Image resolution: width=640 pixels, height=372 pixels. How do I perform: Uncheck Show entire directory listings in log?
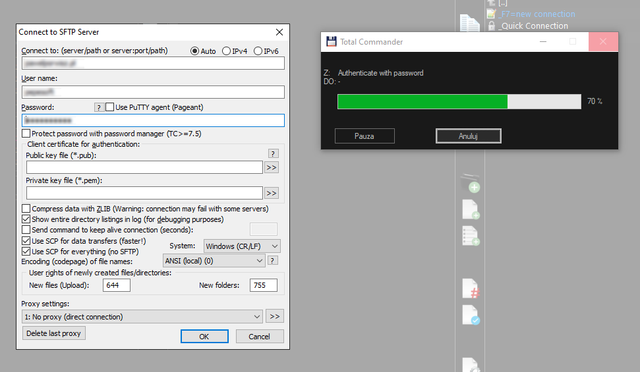pyautogui.click(x=26, y=219)
